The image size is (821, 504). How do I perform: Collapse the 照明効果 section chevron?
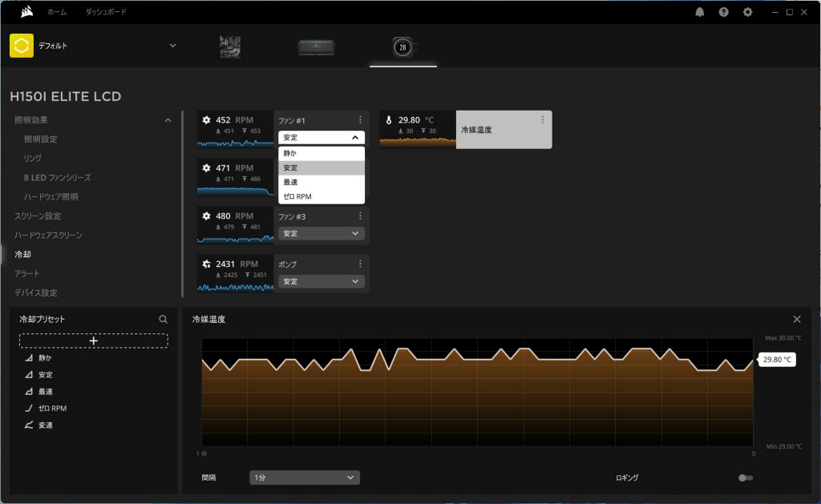tap(168, 120)
